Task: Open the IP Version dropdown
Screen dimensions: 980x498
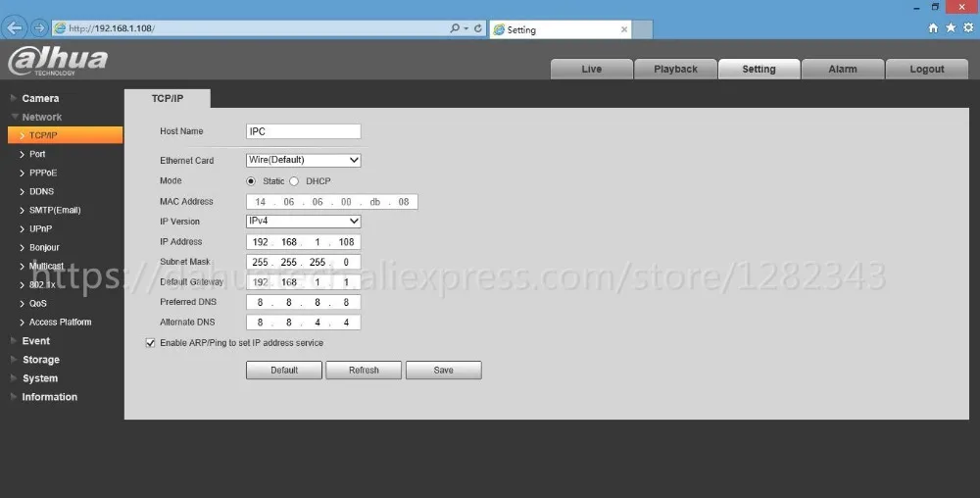Action: coord(303,221)
